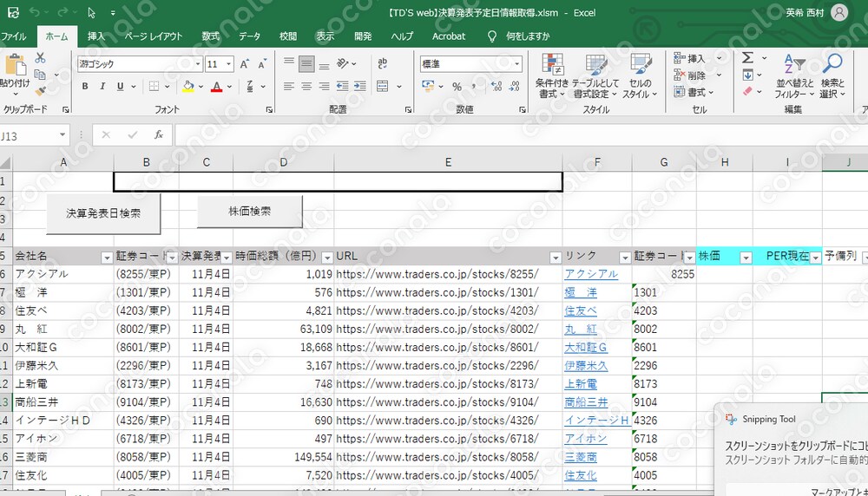Image resolution: width=868 pixels, height=496 pixels.
Task: Decrease decimal places
Action: tap(514, 86)
